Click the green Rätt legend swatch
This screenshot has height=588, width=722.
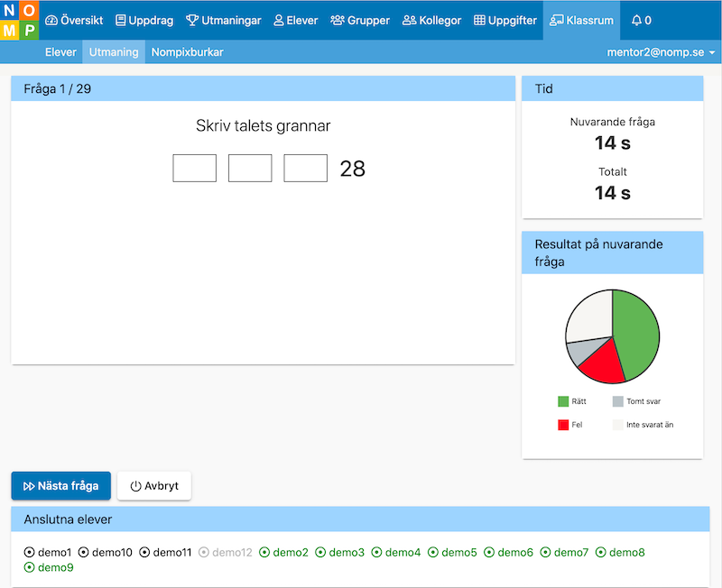click(x=563, y=401)
